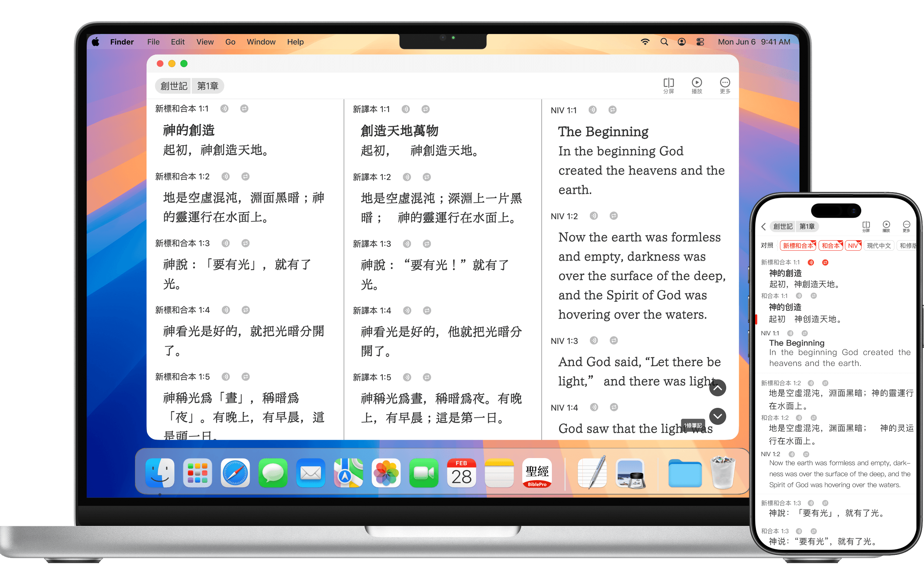
Task: Tap More (更多) icon on iPhone
Action: click(x=906, y=226)
